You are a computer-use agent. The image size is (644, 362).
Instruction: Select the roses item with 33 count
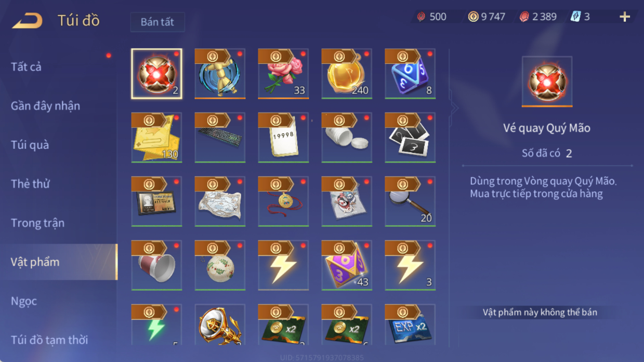click(x=283, y=74)
